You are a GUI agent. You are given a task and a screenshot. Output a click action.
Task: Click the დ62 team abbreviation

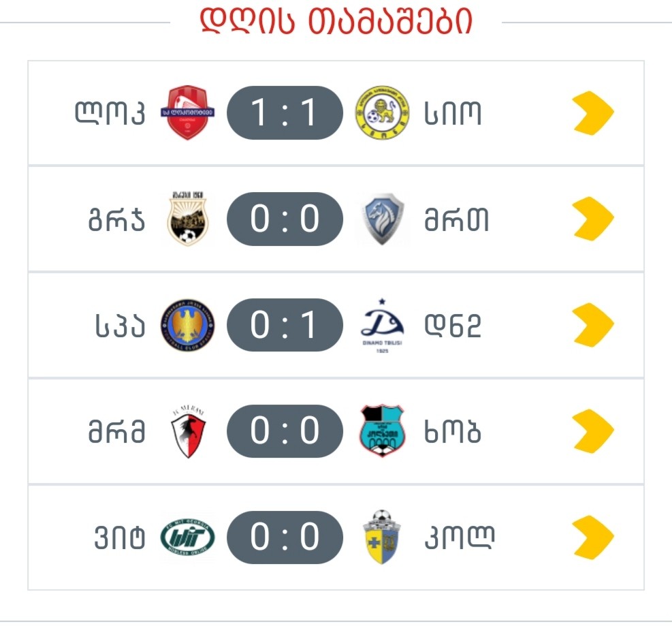[453, 326]
